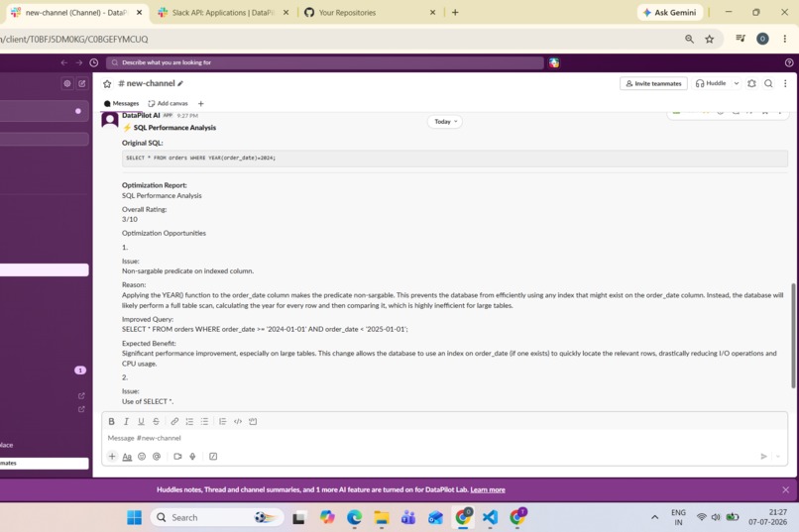Open channel more actions menu
This screenshot has height=532, width=799.
click(785, 83)
